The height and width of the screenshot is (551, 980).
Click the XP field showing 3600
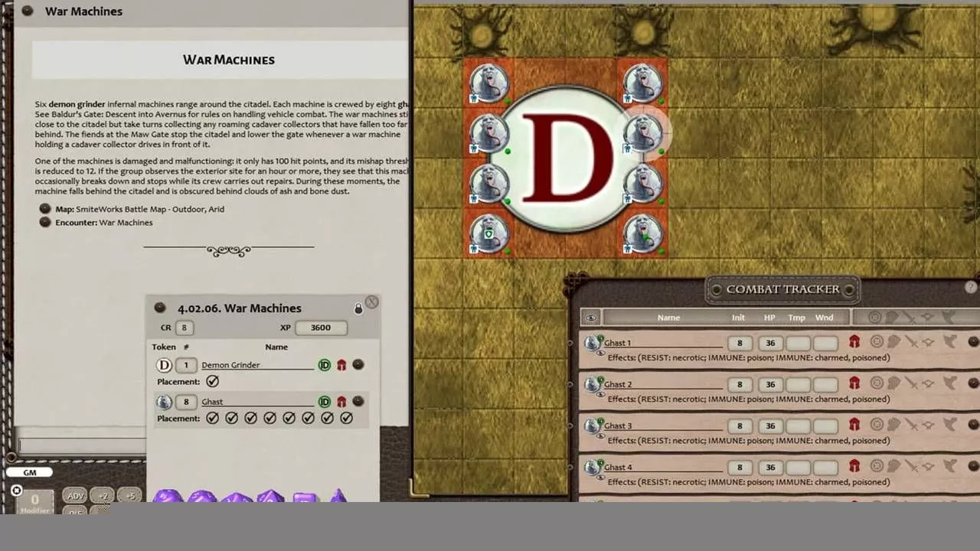(321, 328)
